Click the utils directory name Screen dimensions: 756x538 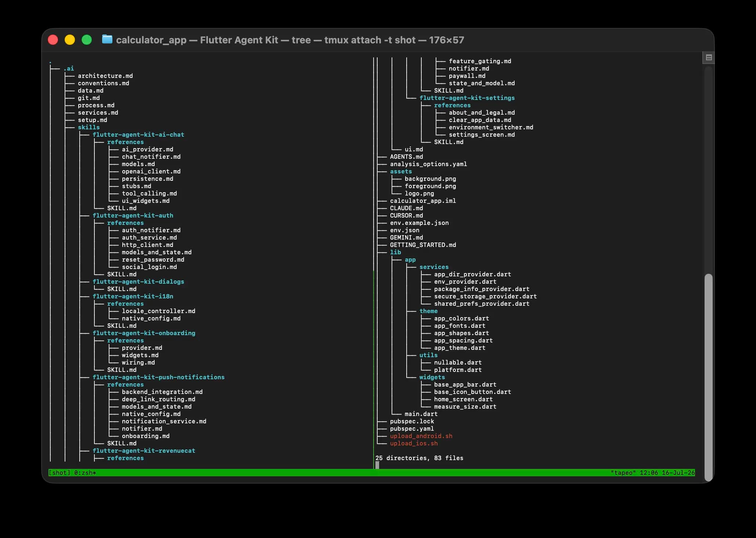tap(429, 355)
